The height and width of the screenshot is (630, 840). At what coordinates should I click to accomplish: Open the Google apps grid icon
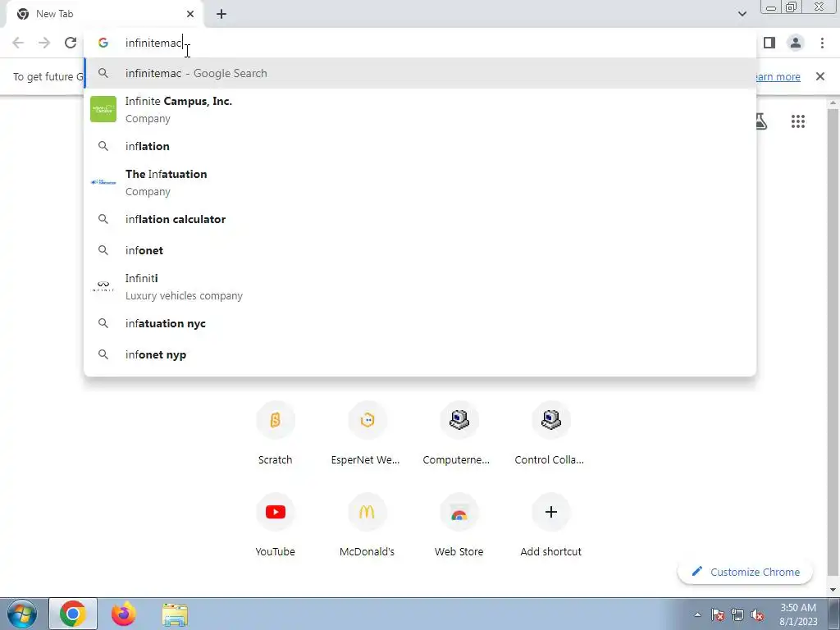click(x=798, y=121)
